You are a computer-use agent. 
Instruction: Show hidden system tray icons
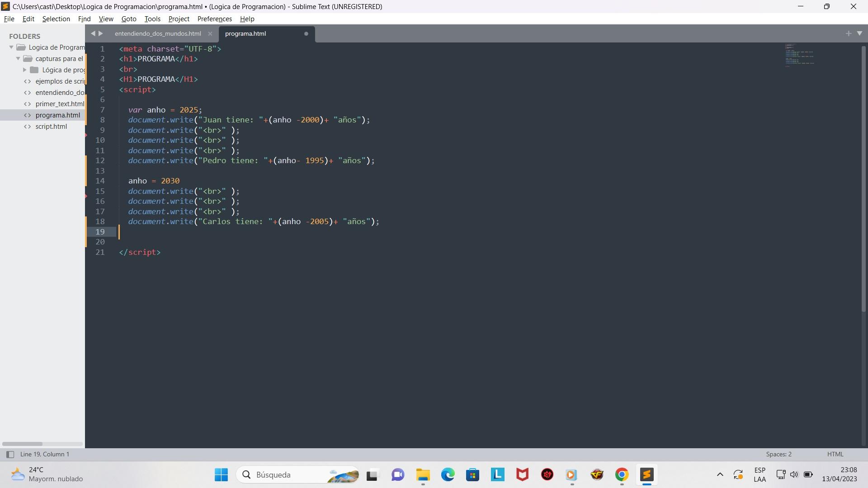coord(720,475)
